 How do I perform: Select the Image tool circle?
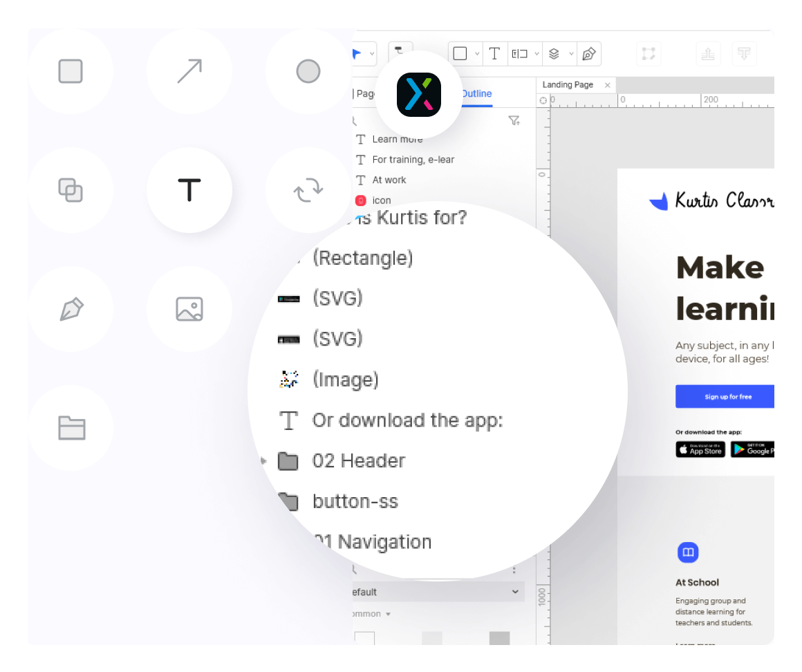coord(189,309)
